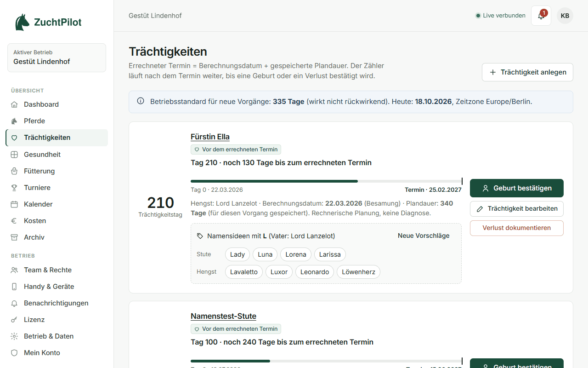
Task: Click the Vor dem errechneten Termin badge for Fürstin Ella
Action: pyautogui.click(x=236, y=149)
